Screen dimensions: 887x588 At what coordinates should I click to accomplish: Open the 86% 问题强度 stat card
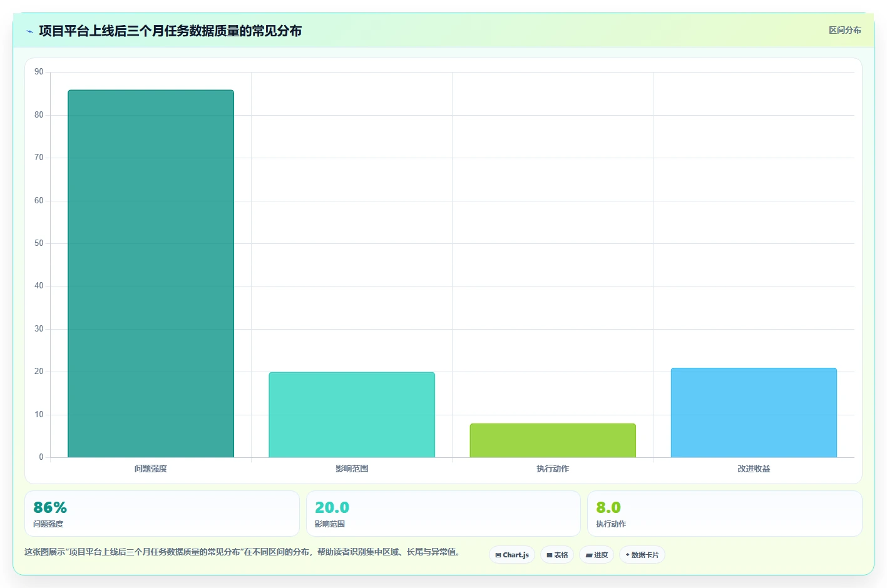pyautogui.click(x=162, y=514)
